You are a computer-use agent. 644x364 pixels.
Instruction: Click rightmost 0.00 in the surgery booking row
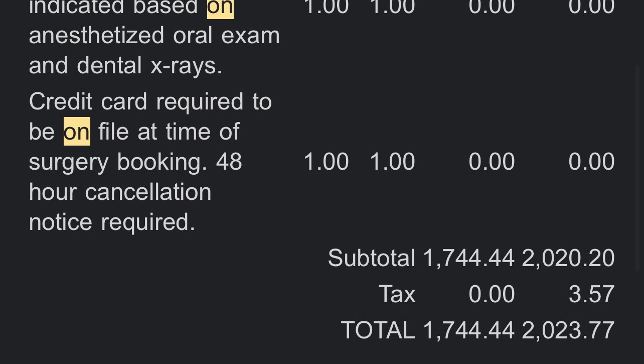click(591, 162)
